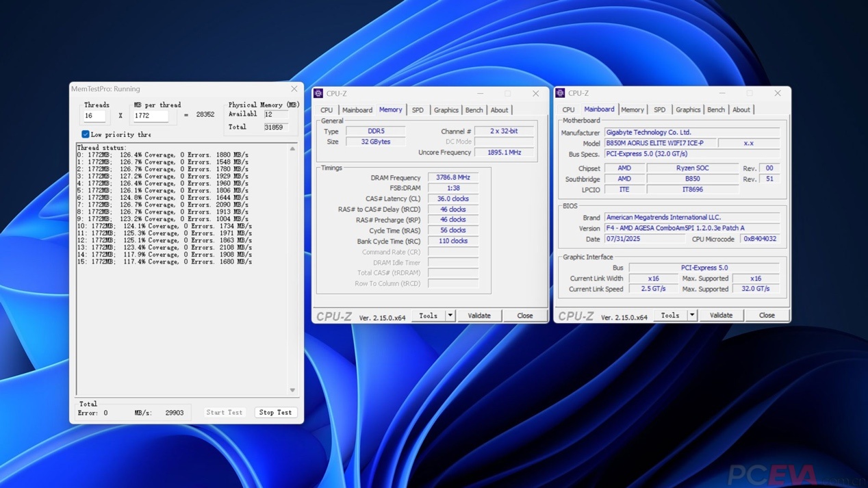Screen dimensions: 868x488
Task: Open About tab in Motherboard info window
Action: tap(741, 110)
